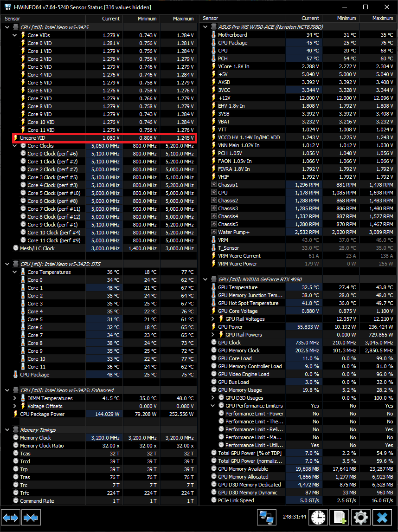Click the expand columns arrows button

pos(11,517)
